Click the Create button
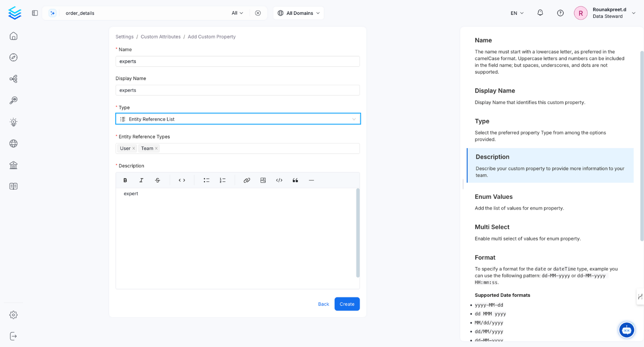644x347 pixels. [347, 304]
